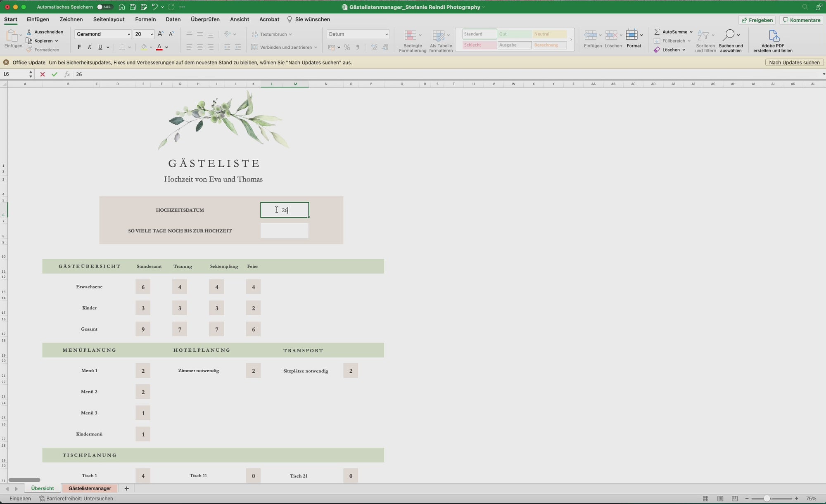Cancel formula entry with red X
Viewport: 826px width, 504px height.
coord(43,74)
